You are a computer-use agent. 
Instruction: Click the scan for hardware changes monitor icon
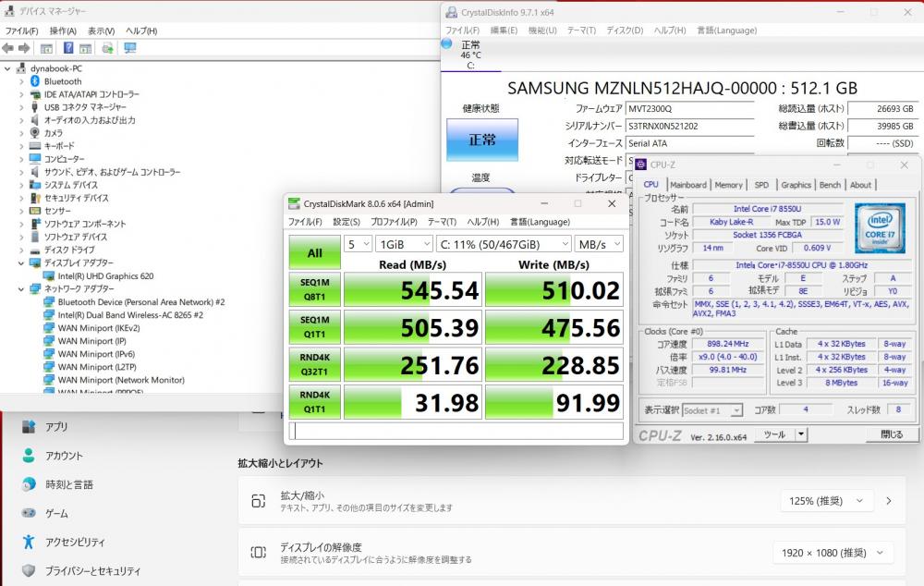129,48
